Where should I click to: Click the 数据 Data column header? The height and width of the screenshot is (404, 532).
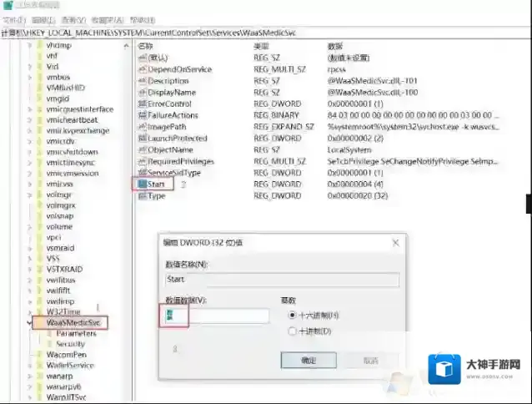pos(335,46)
